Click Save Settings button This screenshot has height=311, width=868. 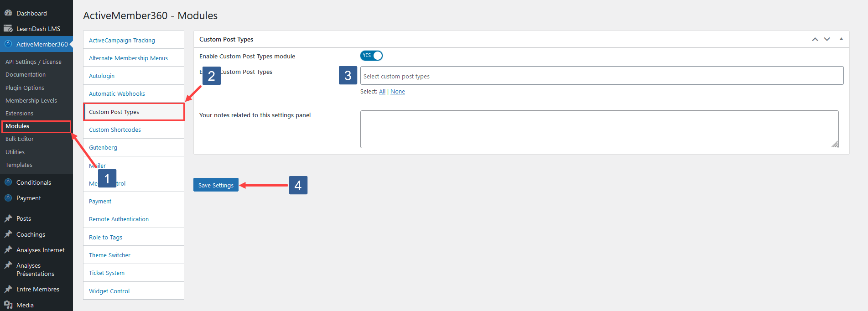click(216, 185)
